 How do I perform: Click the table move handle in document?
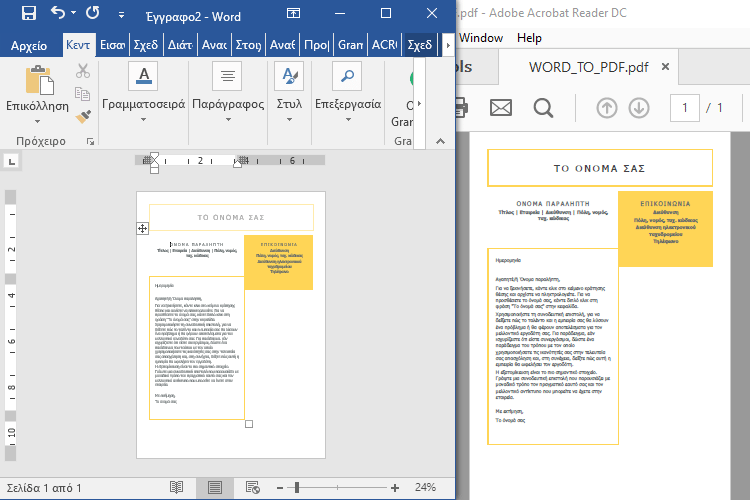pos(143,228)
